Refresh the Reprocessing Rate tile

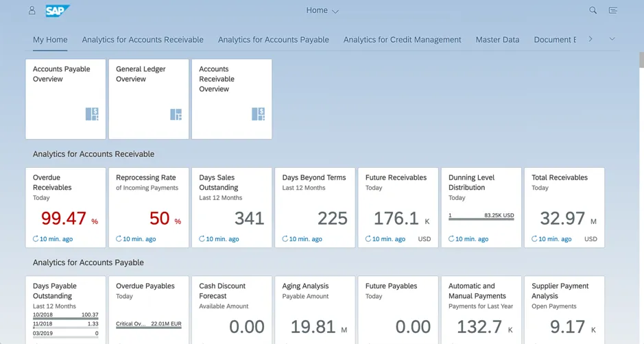119,239
